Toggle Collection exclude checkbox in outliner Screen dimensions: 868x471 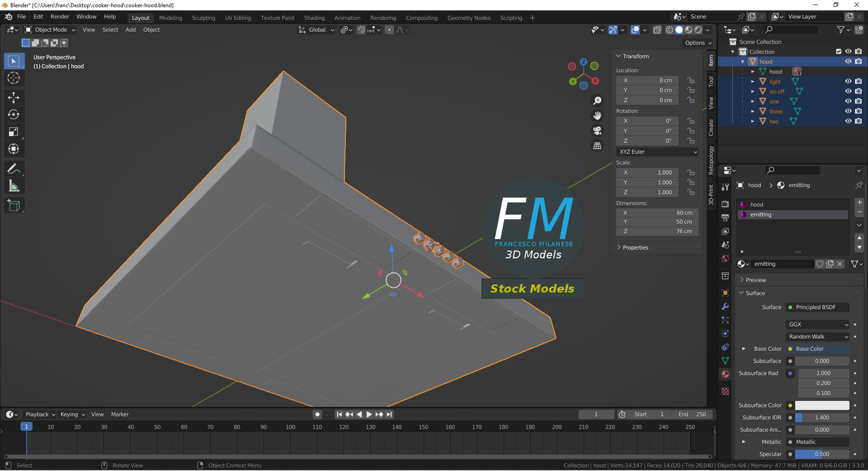[839, 52]
